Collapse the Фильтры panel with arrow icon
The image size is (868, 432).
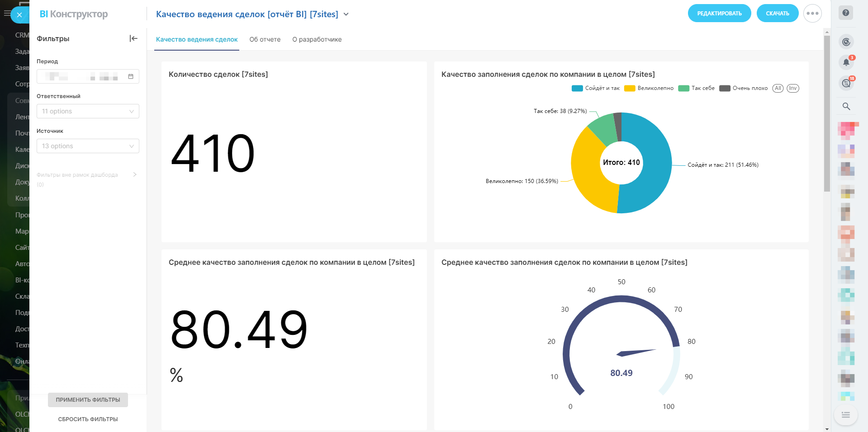pos(133,38)
